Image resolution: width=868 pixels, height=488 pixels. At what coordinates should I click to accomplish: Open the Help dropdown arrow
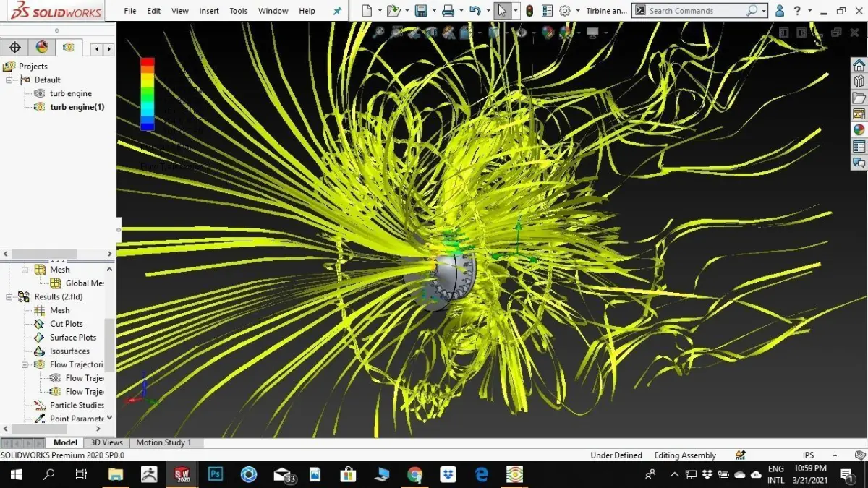[x=809, y=11]
